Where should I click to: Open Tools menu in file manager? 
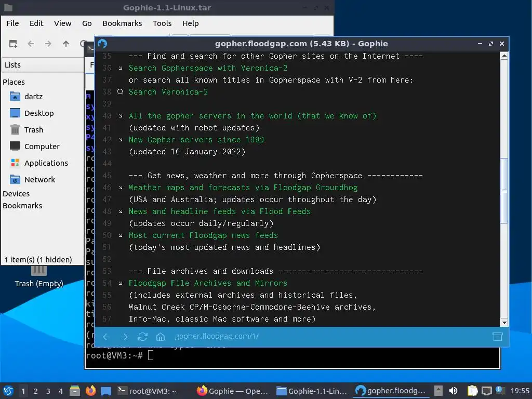[162, 23]
